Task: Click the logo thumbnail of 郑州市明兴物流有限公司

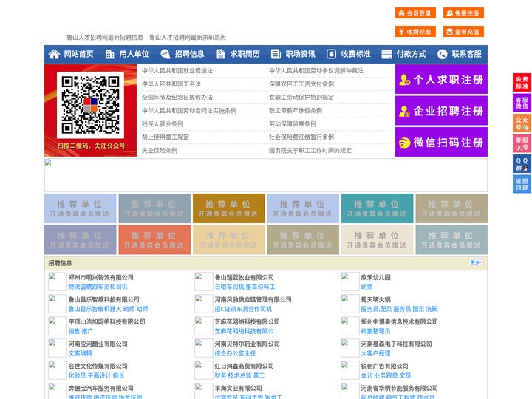Action: (58, 282)
